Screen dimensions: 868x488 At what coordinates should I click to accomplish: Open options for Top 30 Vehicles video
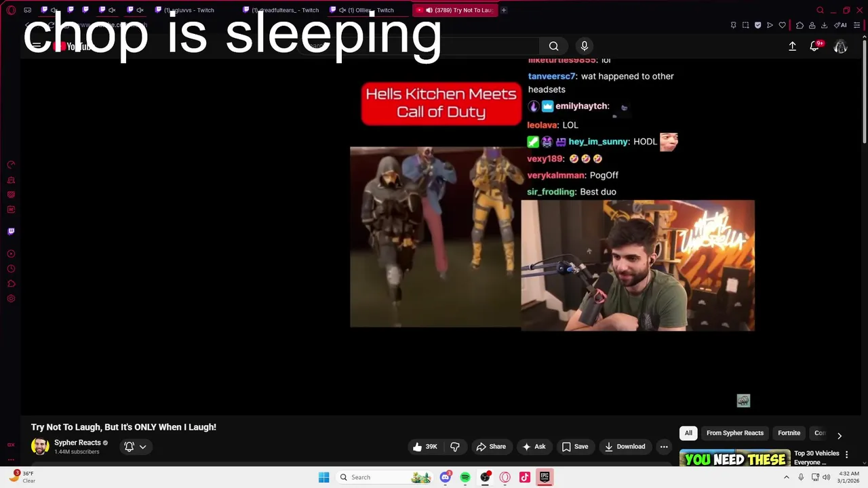pos(846,455)
